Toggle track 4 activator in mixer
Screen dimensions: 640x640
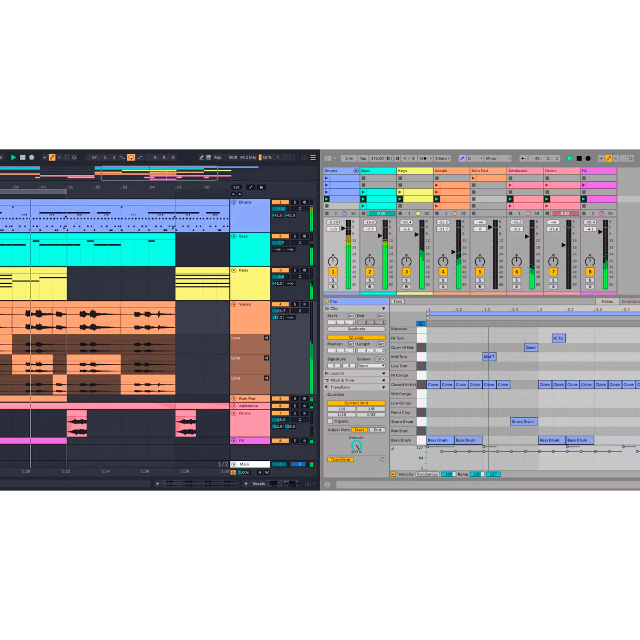point(443,272)
